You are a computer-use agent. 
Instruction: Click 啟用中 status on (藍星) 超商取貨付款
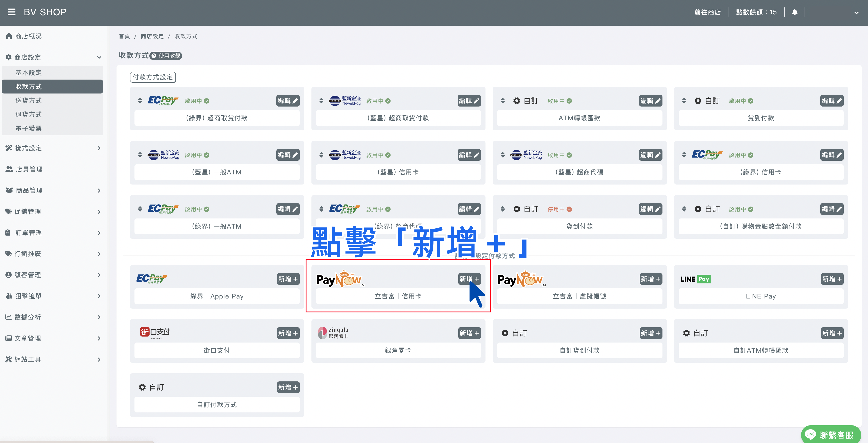click(378, 101)
